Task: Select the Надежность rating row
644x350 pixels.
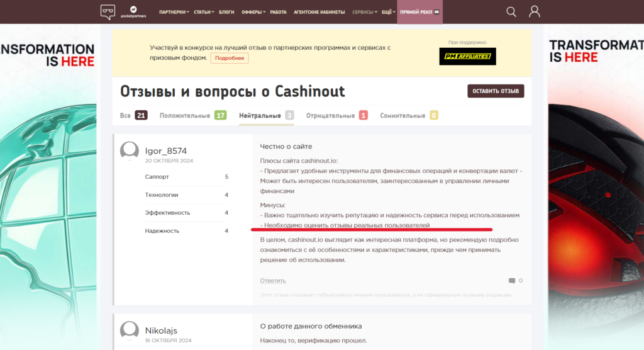Action: click(x=186, y=231)
